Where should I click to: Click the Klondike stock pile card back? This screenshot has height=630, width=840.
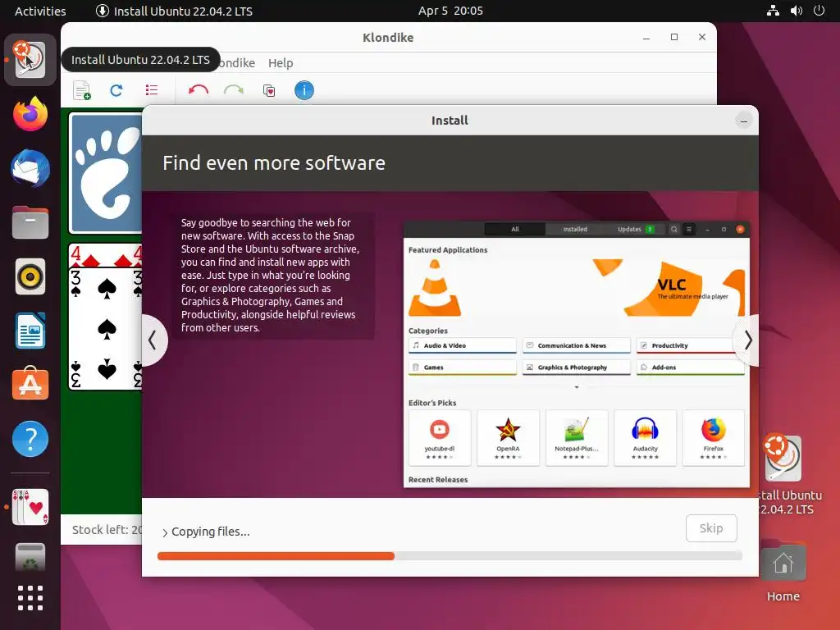106,173
